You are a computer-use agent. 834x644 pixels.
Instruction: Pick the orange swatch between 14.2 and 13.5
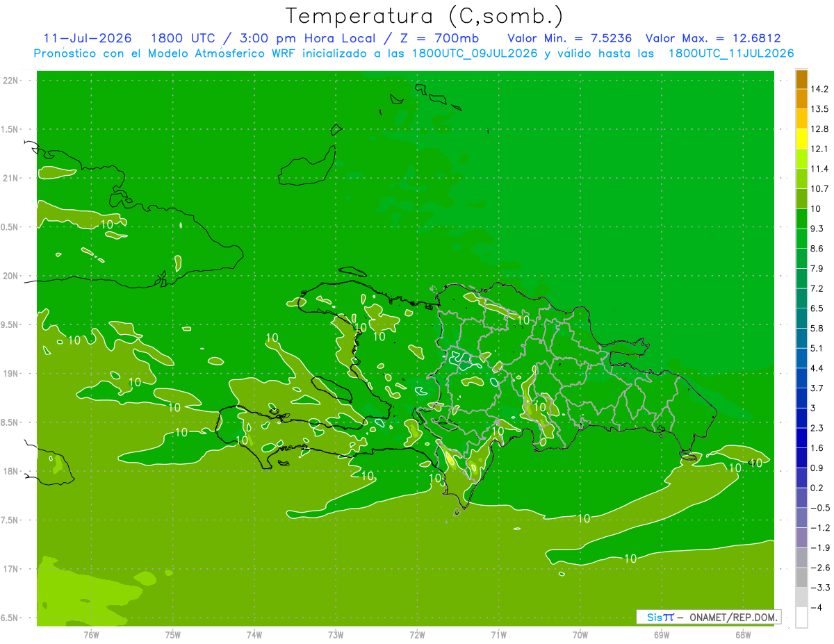click(x=801, y=99)
